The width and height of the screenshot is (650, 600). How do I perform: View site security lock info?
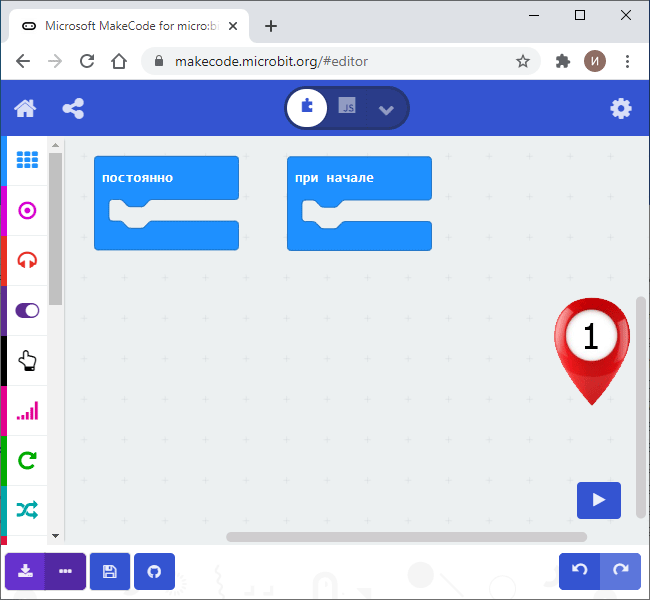[159, 61]
